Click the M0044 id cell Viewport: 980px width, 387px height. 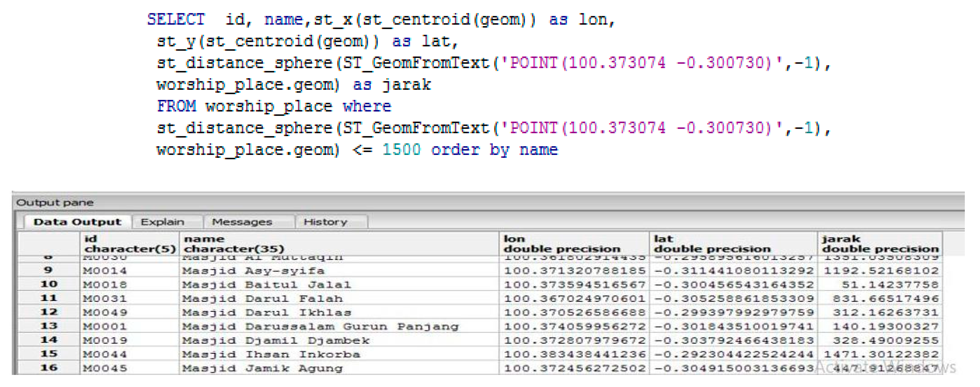[105, 354]
